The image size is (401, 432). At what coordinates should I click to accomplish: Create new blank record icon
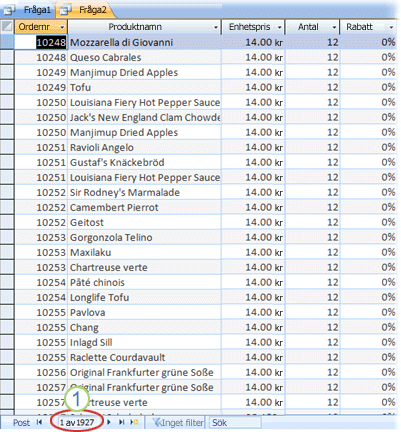click(134, 422)
